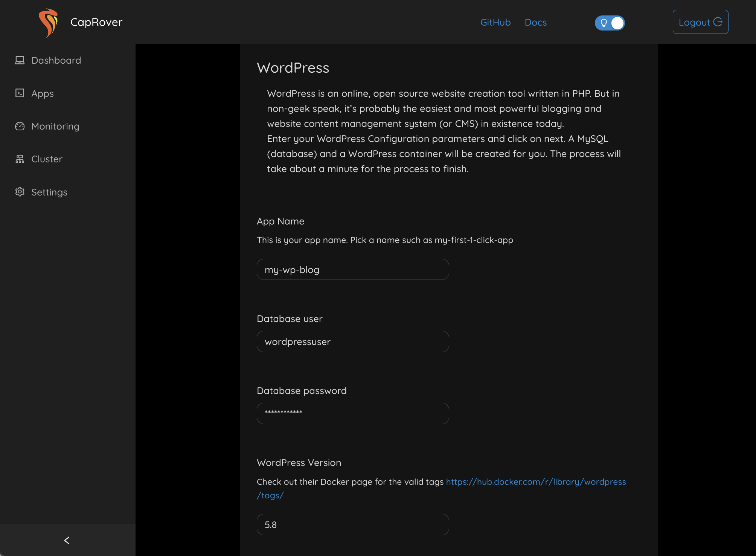Screen dimensions: 756x556
Task: Open Settings using the gear icon
Action: pos(20,192)
